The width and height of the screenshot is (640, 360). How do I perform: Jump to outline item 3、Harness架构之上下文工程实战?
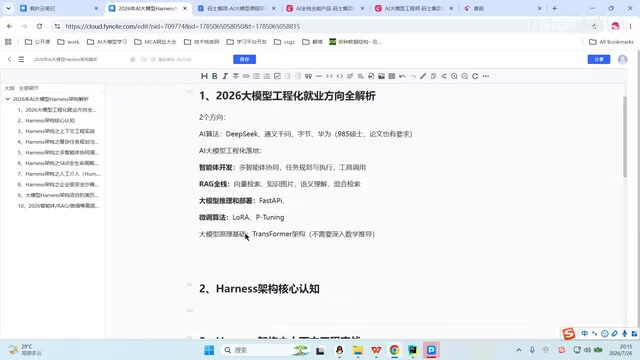tap(56, 131)
